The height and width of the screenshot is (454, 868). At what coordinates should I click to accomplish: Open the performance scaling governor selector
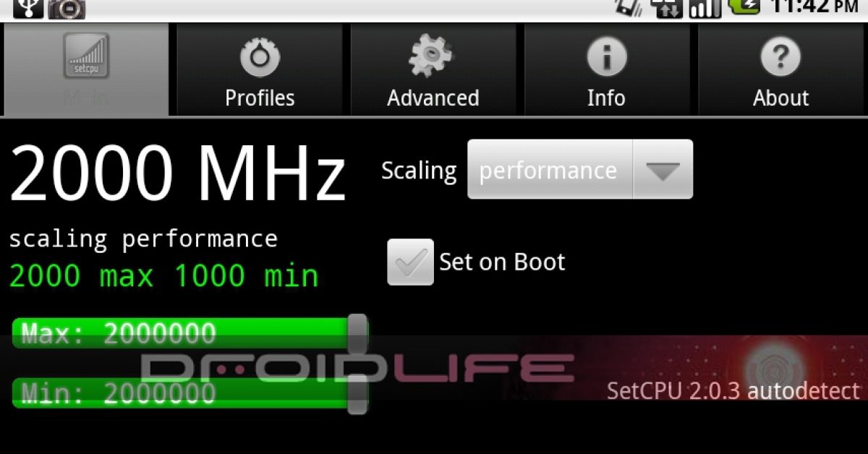[x=580, y=170]
